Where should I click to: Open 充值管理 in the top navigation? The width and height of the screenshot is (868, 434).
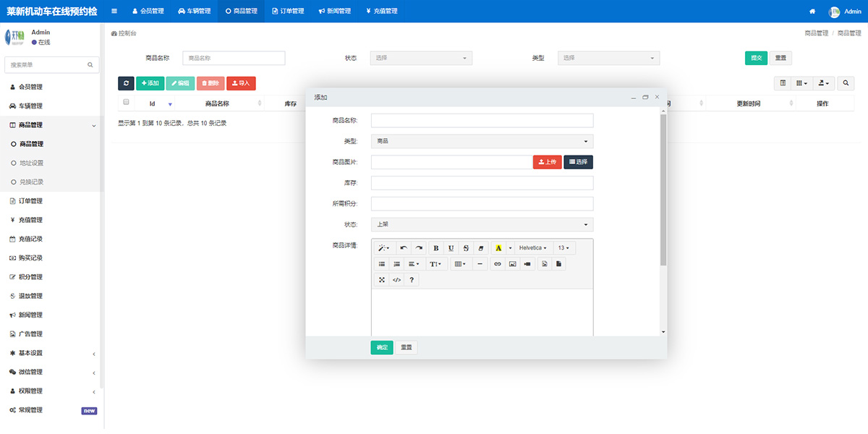pos(381,11)
